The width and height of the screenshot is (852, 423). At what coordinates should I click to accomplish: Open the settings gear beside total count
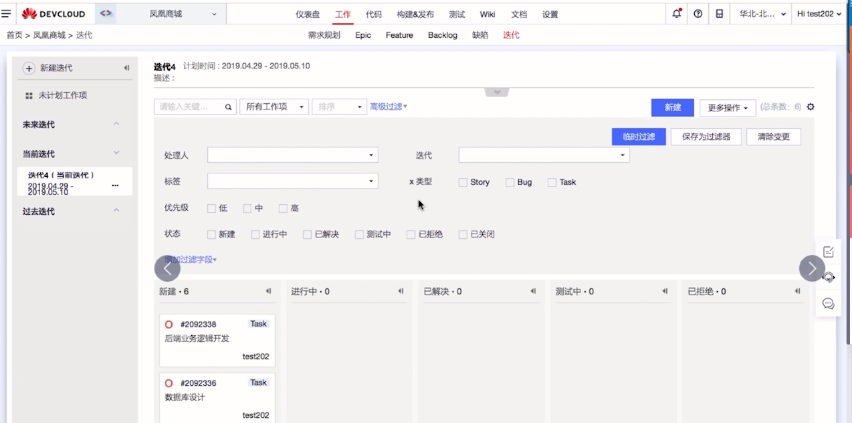810,107
